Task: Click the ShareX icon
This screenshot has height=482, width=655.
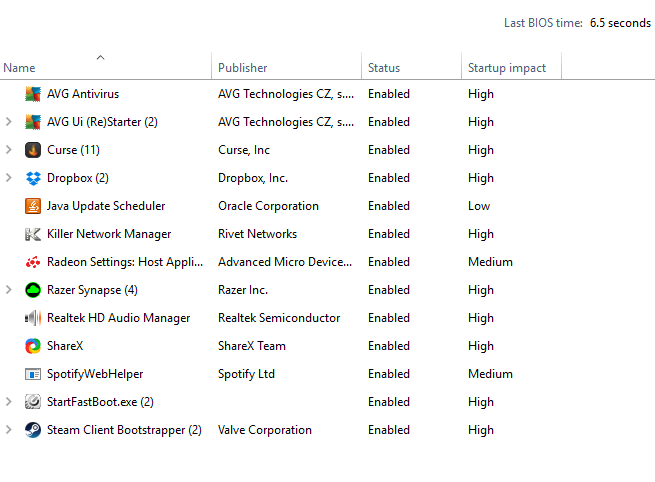Action: point(33,346)
